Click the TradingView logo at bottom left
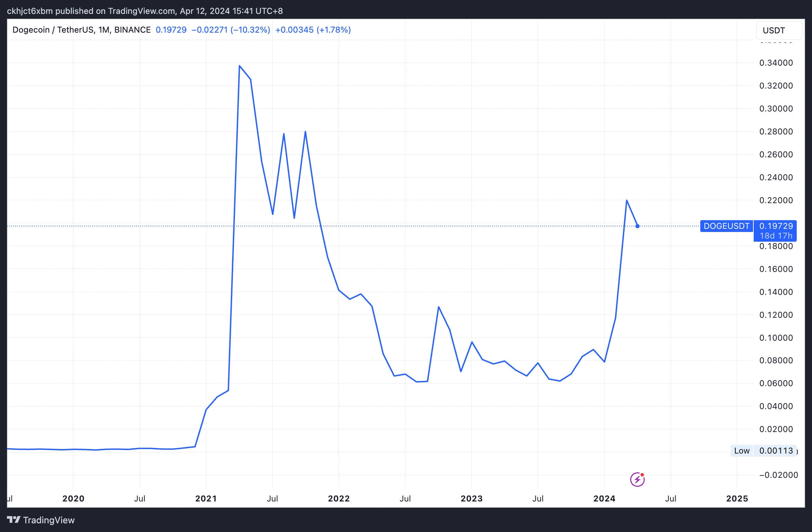This screenshot has height=532, width=812. (x=41, y=520)
